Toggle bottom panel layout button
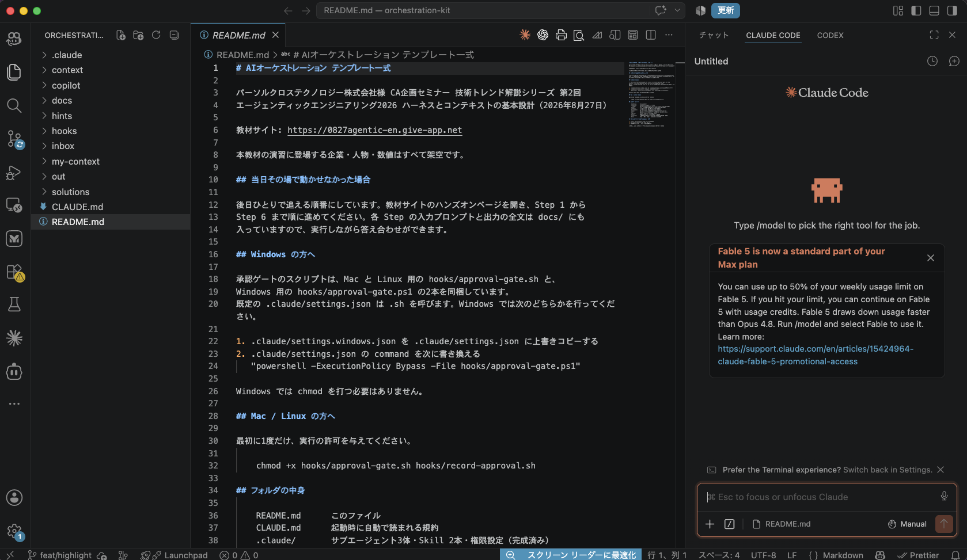 [x=934, y=10]
